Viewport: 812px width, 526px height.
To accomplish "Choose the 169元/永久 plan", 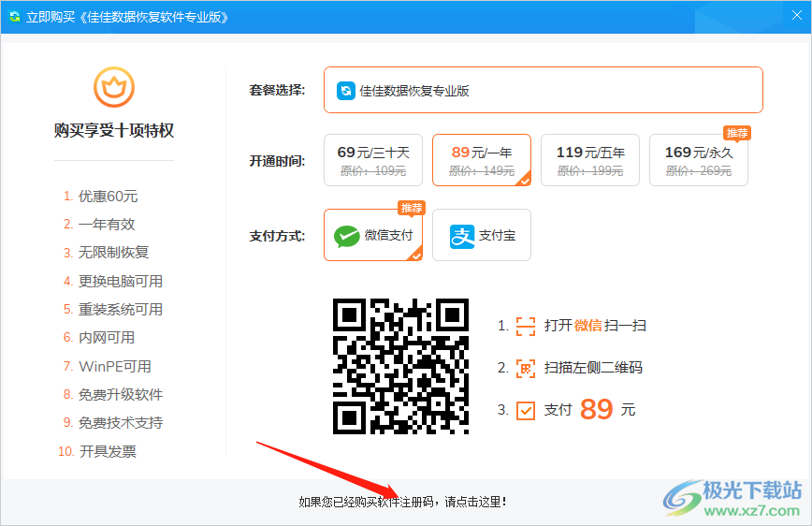I will coord(699,160).
